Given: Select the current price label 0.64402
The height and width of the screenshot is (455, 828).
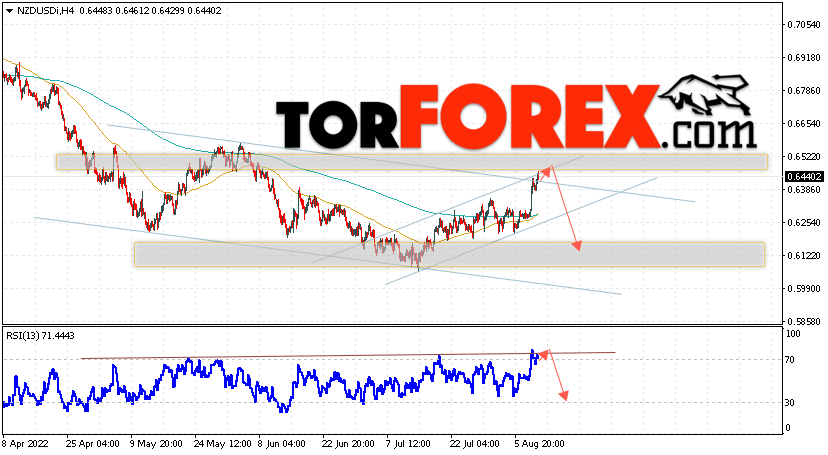Looking at the screenshot, I should [x=804, y=177].
